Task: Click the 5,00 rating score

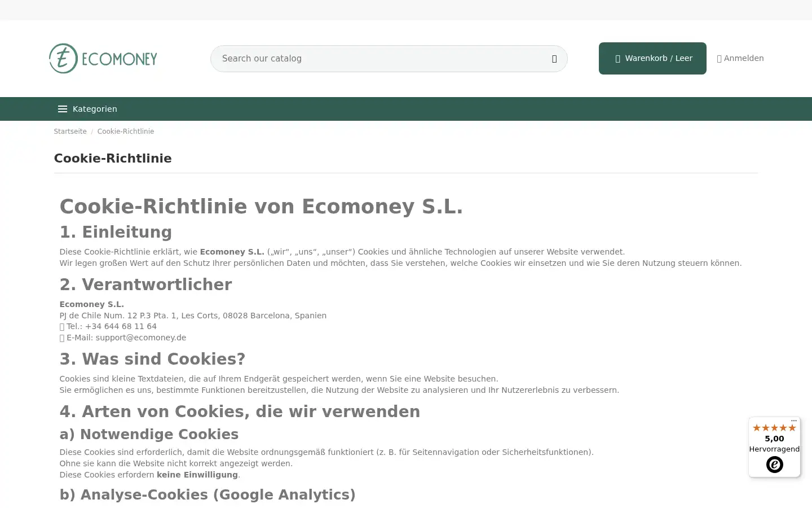Action: 774,439
